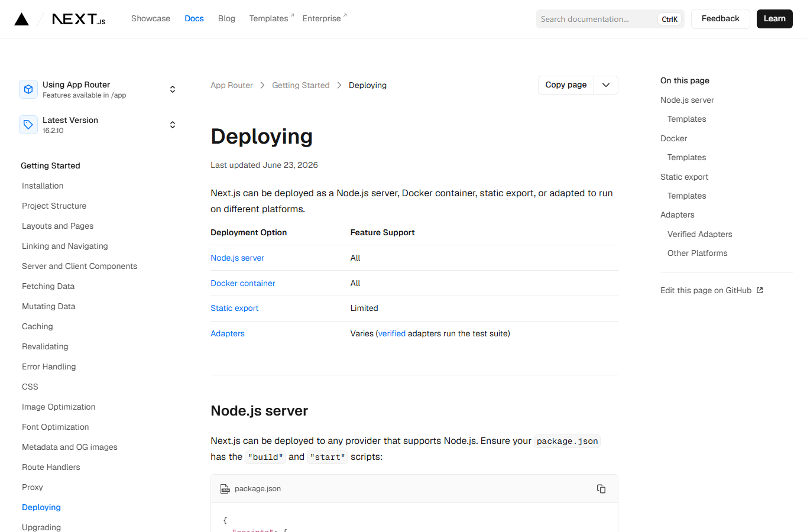
Task: Jump to Templates under Node.js server outline
Action: (687, 119)
